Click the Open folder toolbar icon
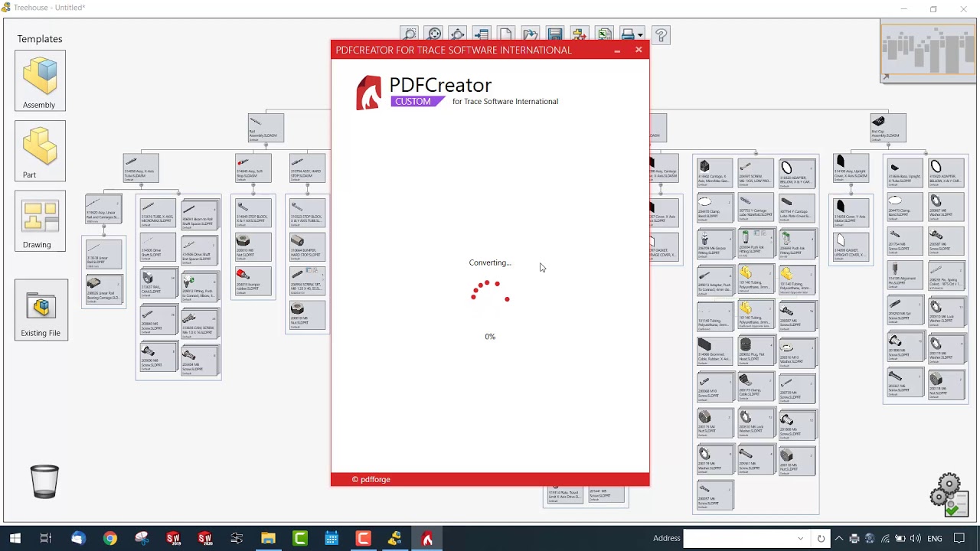This screenshot has height=551, width=980. (x=530, y=34)
